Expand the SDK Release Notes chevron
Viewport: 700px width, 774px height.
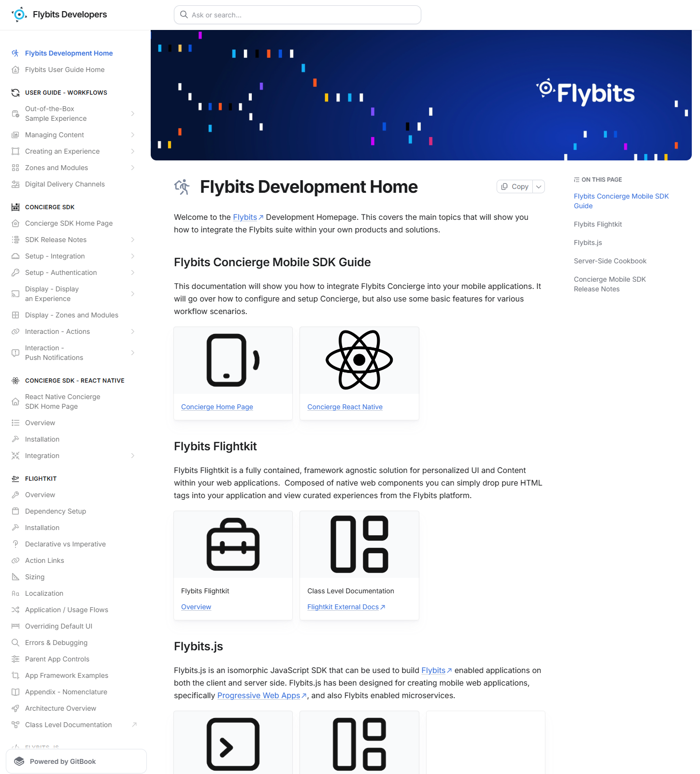[x=132, y=240]
